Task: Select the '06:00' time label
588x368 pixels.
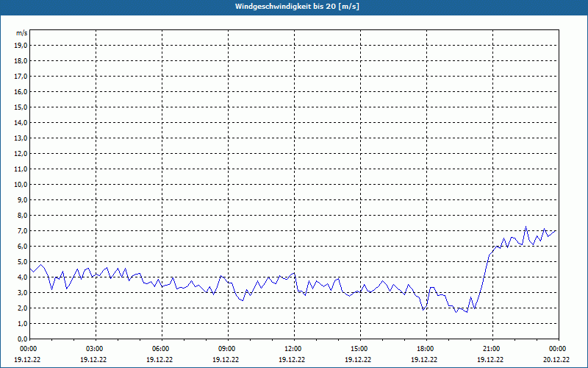Action: [x=162, y=349]
